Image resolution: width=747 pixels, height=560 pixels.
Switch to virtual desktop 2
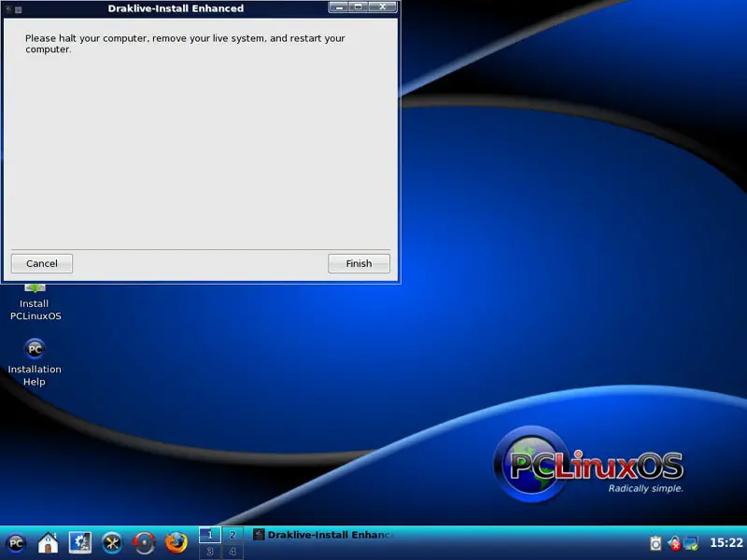[x=233, y=535]
